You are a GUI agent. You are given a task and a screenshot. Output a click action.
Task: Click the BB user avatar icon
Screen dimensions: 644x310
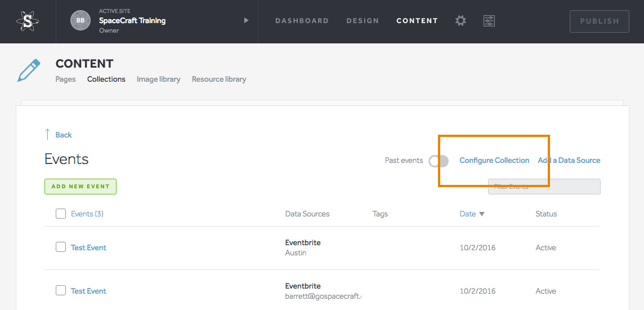coord(80,21)
